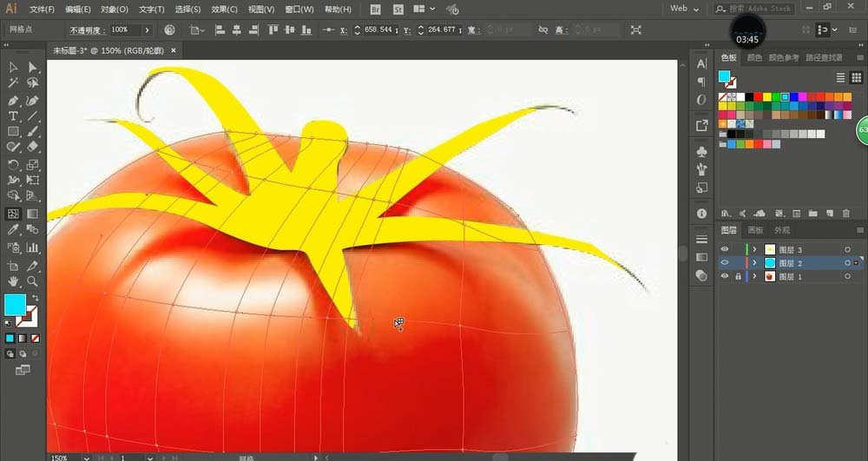Open the opacity value dropdown arrow

pos(147,30)
